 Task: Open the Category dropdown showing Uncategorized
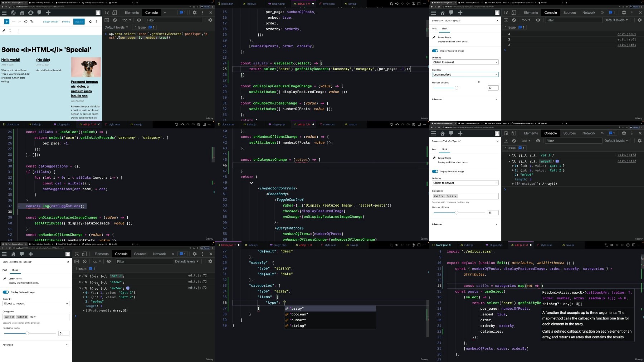point(465,74)
